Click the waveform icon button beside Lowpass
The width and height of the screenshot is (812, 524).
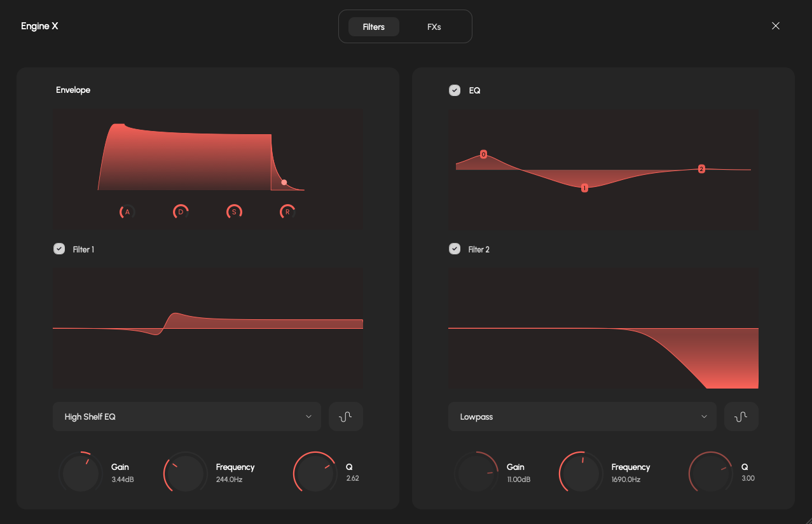(x=741, y=417)
